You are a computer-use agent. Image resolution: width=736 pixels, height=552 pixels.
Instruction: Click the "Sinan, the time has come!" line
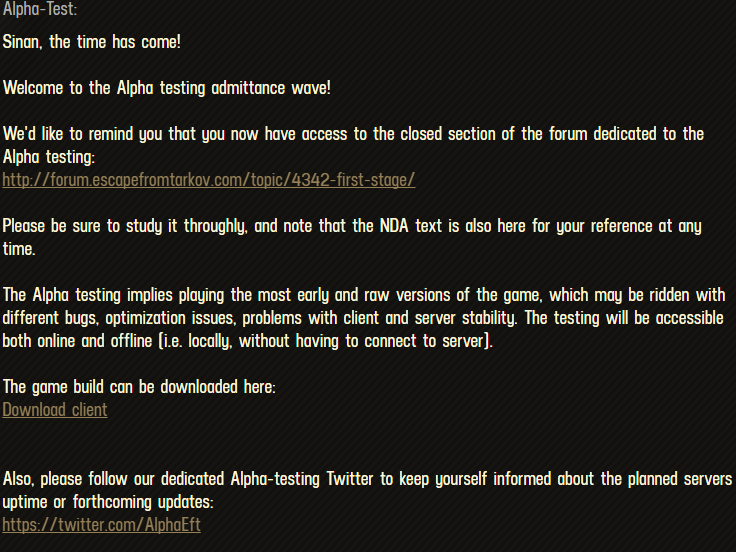point(92,42)
